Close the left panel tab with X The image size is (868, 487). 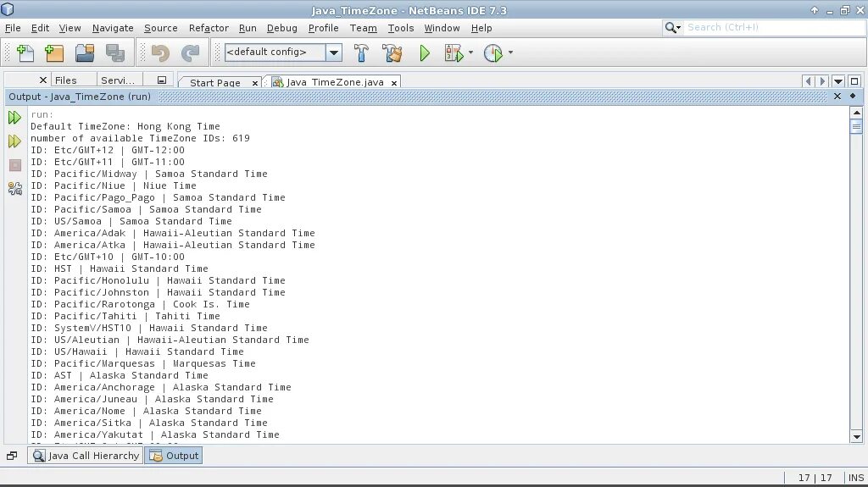(x=42, y=80)
